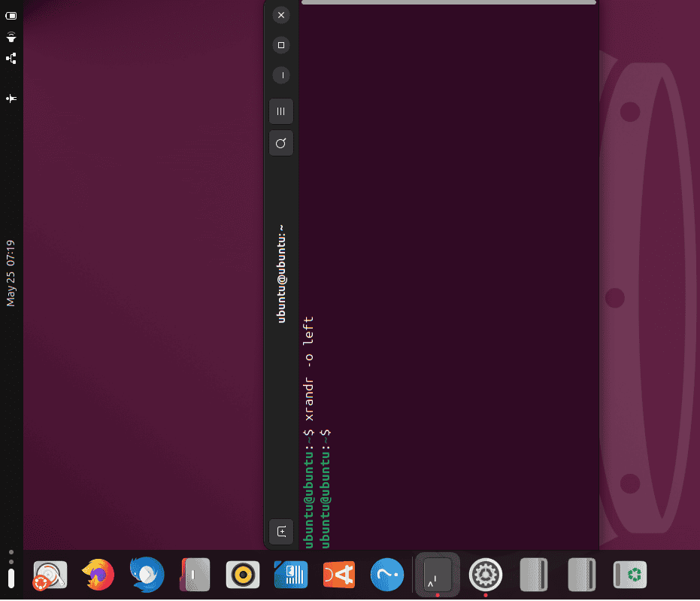
Task: Click the empty second terminal prompt line
Action: [x=326, y=489]
